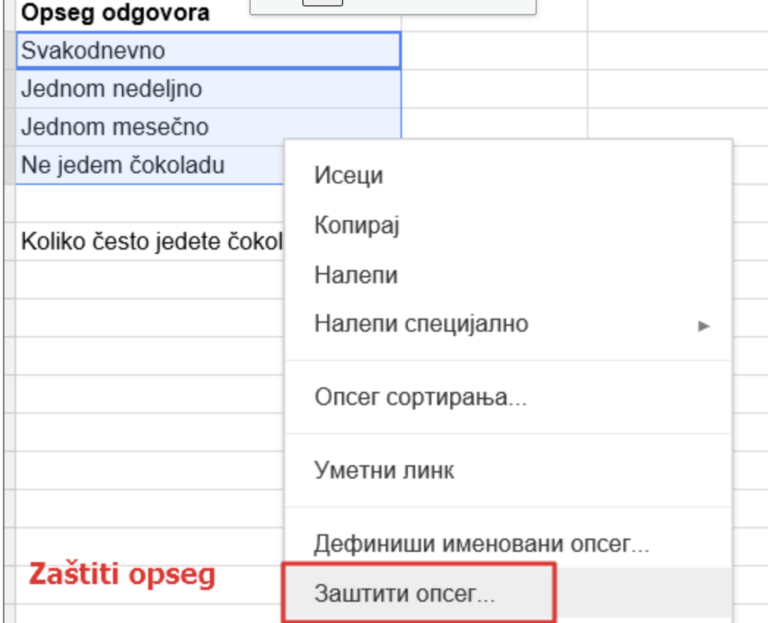This screenshot has width=768, height=623.
Task: Choose Исеци from the context menu
Action: point(349,176)
